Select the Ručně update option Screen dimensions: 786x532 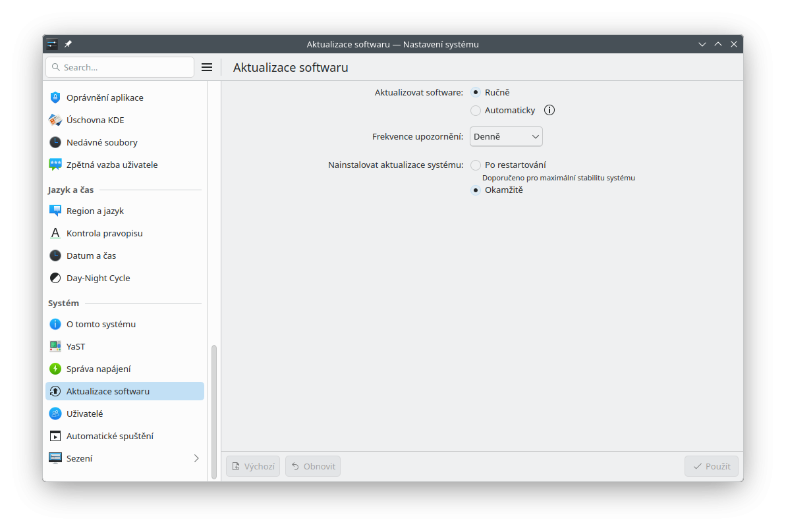coord(476,93)
